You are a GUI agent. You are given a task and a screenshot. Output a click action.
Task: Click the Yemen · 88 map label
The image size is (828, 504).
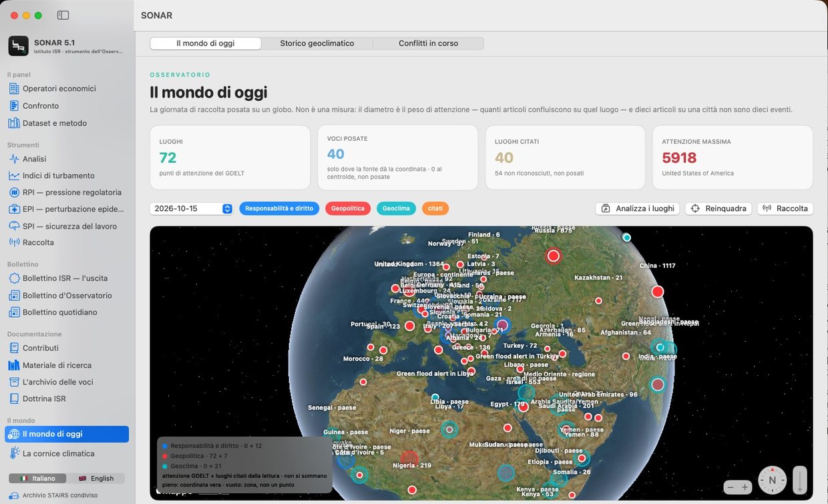coord(582,435)
